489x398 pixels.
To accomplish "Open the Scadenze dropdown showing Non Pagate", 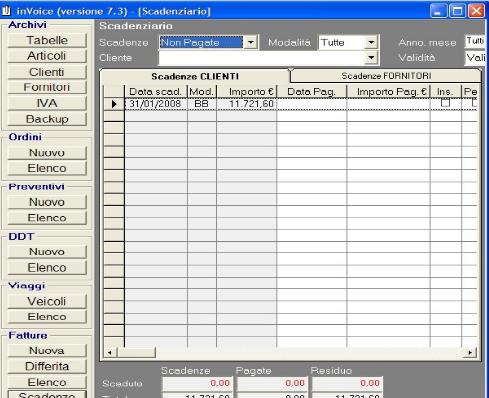I will (251, 42).
